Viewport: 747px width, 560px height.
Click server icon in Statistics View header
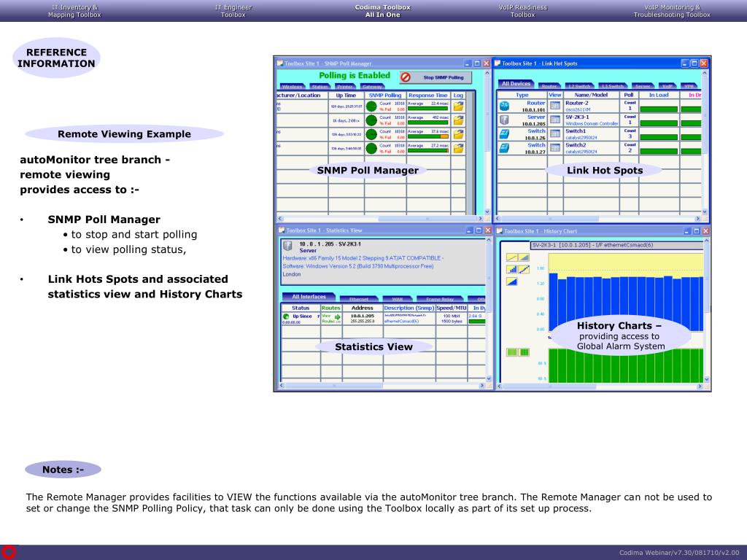click(287, 246)
